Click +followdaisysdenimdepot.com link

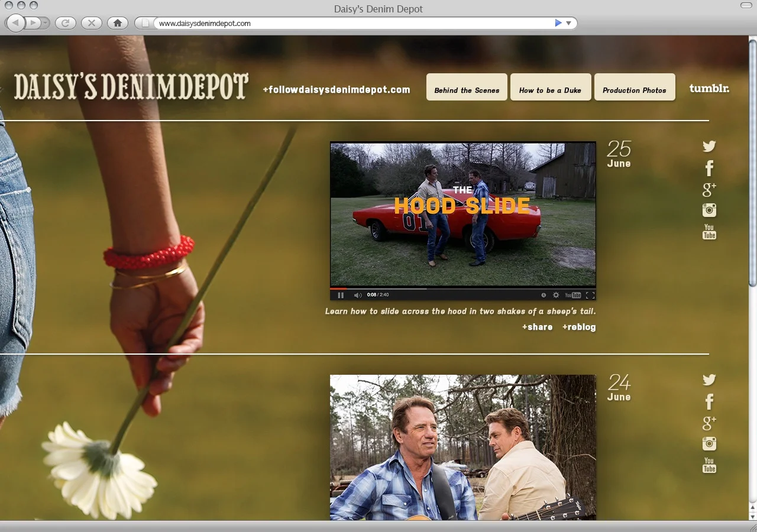tap(337, 90)
